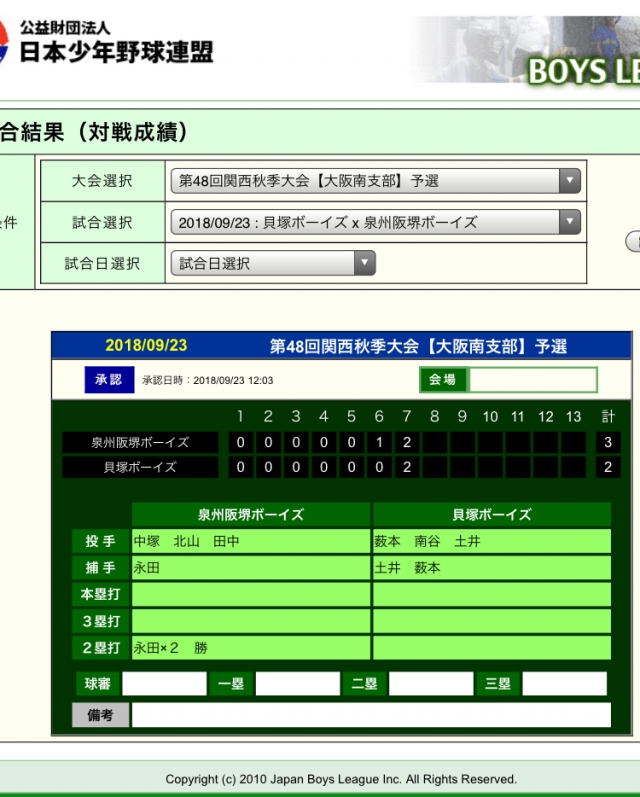Open the 試合日選択 date dropdown

point(273,263)
